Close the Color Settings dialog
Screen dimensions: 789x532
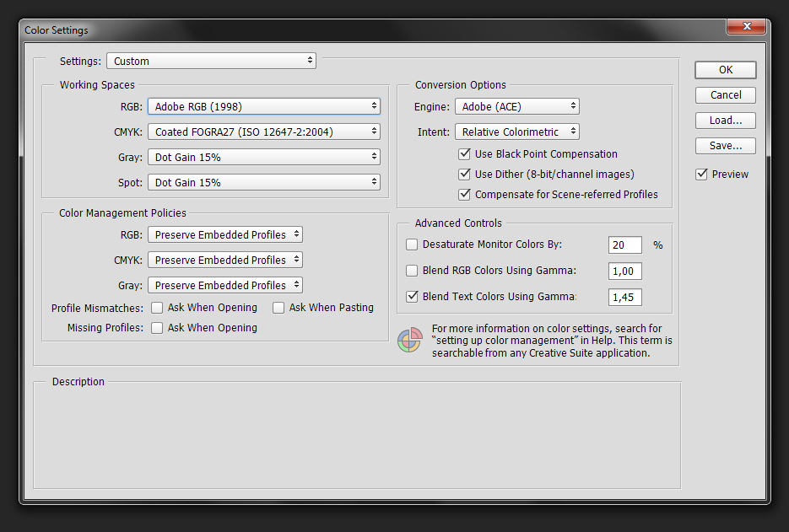click(x=746, y=28)
